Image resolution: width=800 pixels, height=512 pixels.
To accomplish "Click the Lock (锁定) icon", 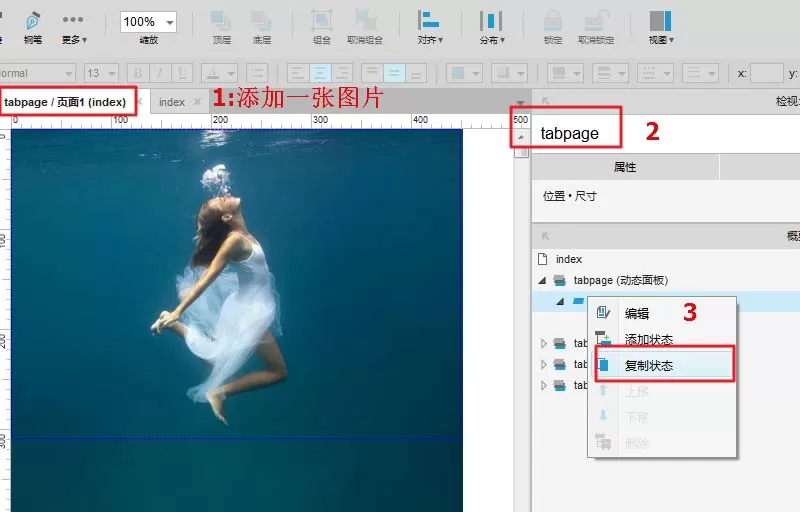I will [553, 28].
